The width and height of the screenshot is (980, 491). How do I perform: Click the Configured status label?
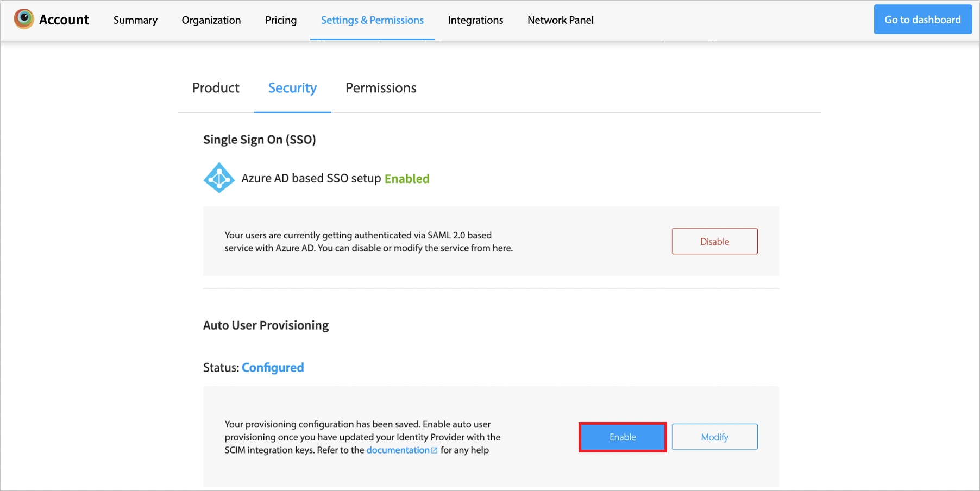click(273, 368)
